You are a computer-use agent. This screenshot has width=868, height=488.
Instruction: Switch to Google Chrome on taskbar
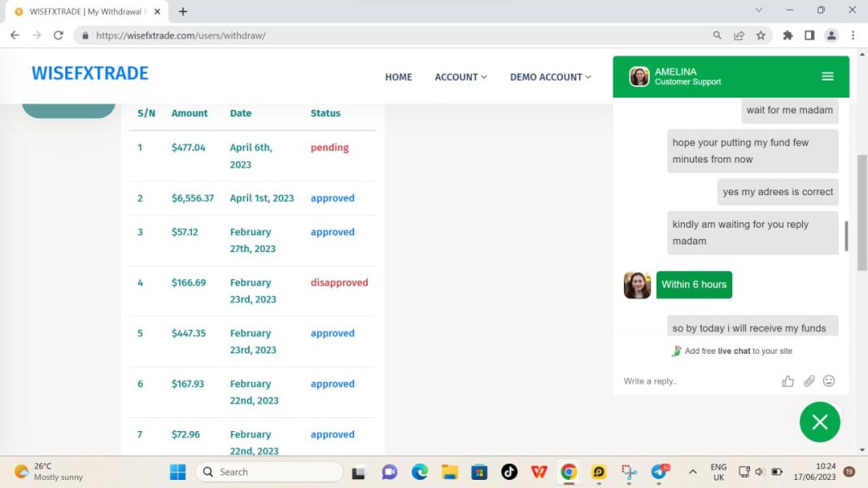569,472
